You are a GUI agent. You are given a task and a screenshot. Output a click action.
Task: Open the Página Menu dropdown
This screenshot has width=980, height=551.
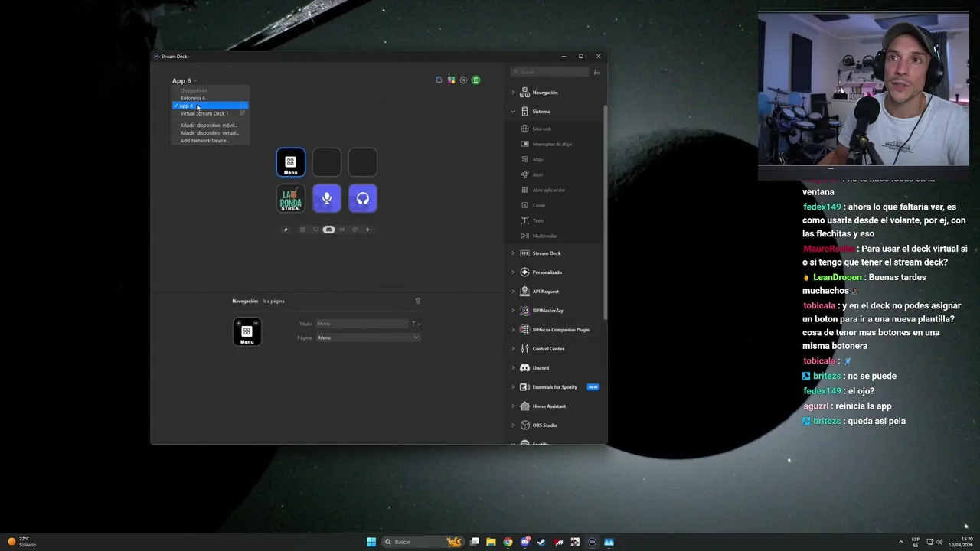368,337
